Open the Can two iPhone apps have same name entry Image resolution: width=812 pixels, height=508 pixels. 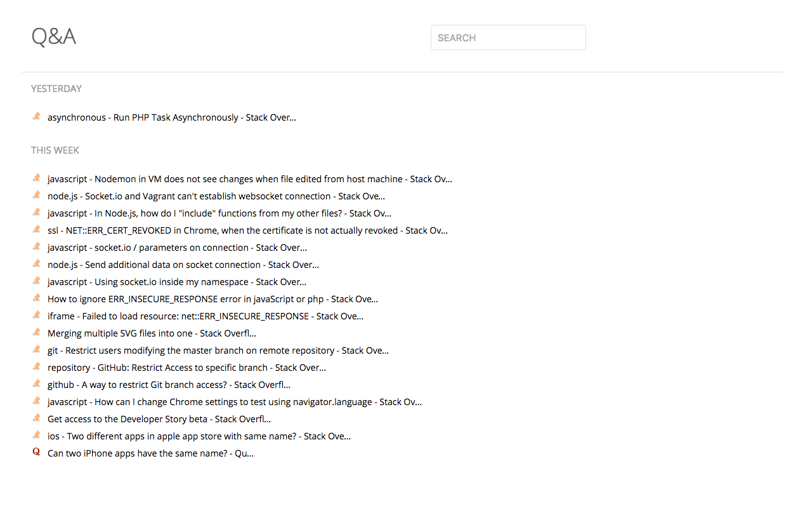(150, 453)
